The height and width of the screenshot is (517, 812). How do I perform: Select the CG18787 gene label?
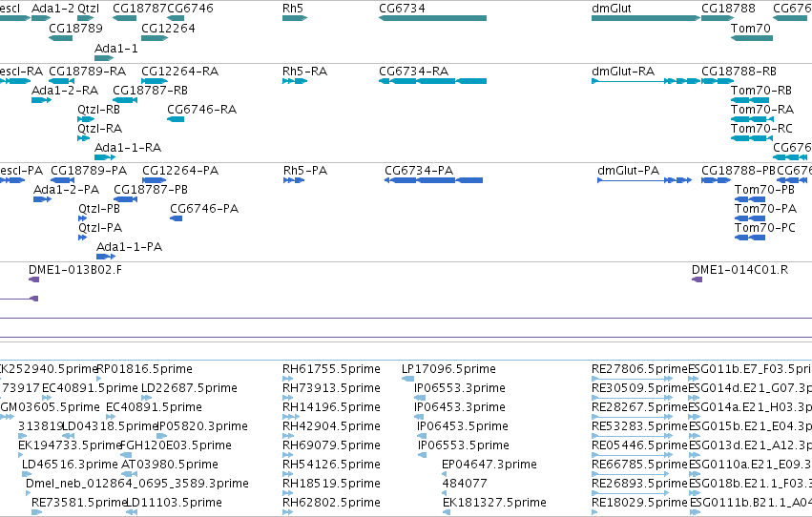point(139,9)
